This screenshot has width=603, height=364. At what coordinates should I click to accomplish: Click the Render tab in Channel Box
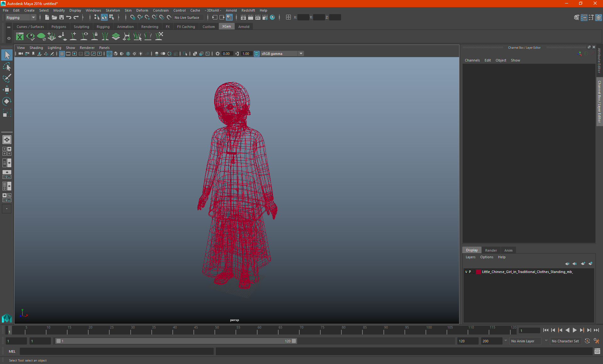click(x=491, y=250)
